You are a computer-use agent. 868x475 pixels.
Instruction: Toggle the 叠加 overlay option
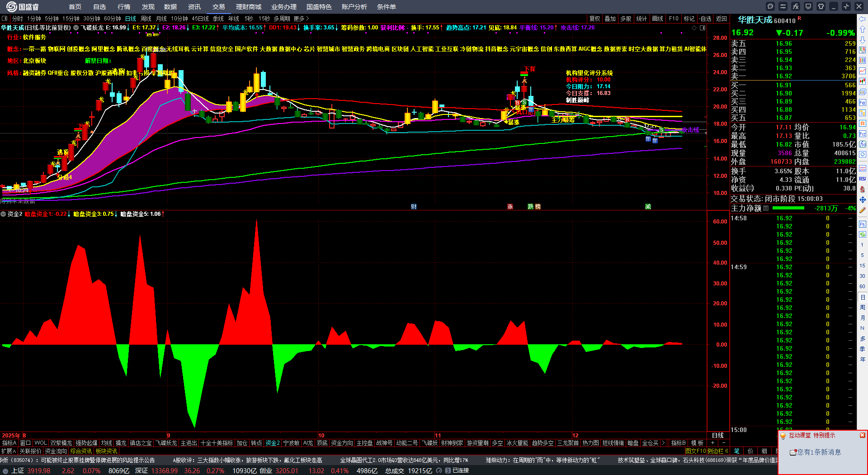pos(610,19)
